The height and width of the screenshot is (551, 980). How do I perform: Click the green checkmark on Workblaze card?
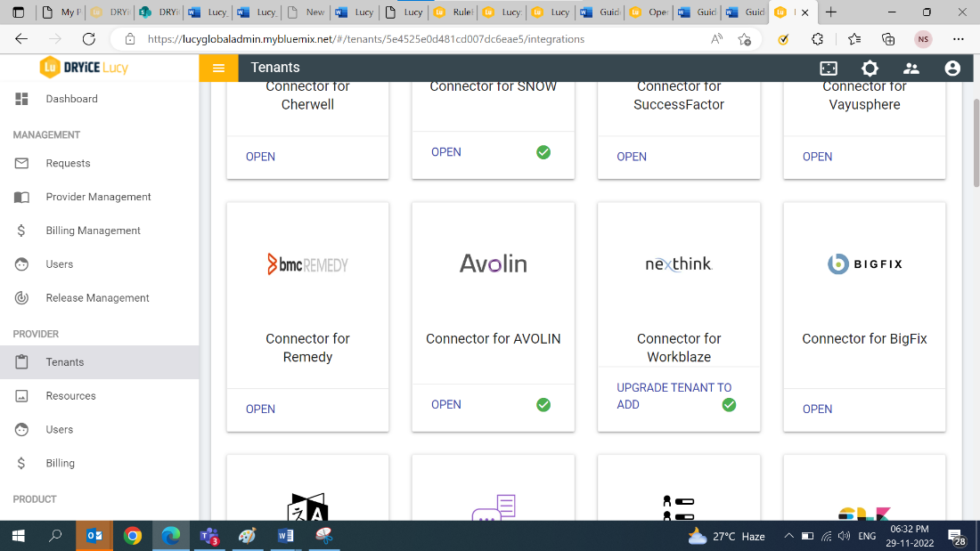(729, 404)
